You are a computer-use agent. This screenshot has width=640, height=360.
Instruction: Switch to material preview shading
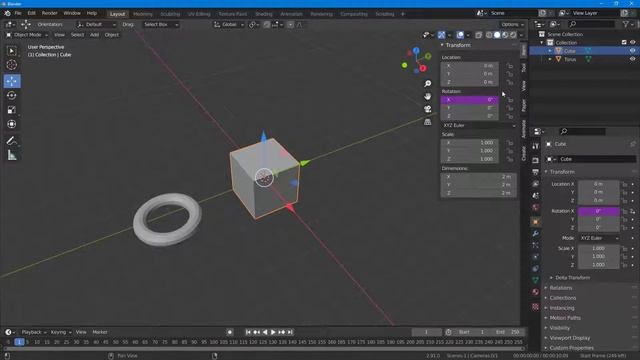point(505,35)
